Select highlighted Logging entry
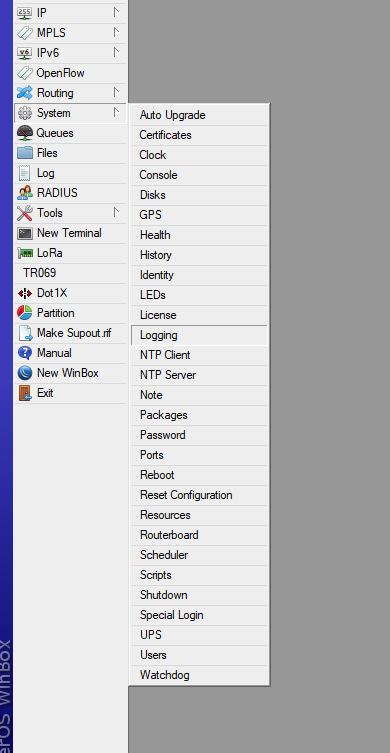The image size is (390, 753). pyautogui.click(x=199, y=335)
